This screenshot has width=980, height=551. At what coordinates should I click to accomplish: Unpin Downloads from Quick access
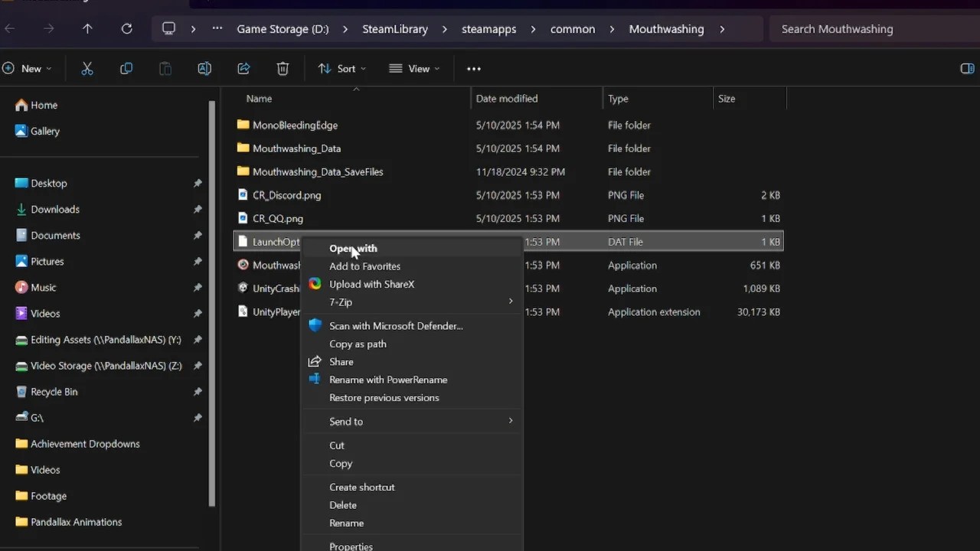198,210
